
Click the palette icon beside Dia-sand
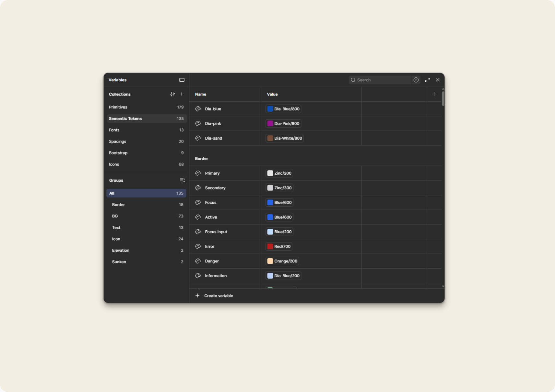[198, 138]
